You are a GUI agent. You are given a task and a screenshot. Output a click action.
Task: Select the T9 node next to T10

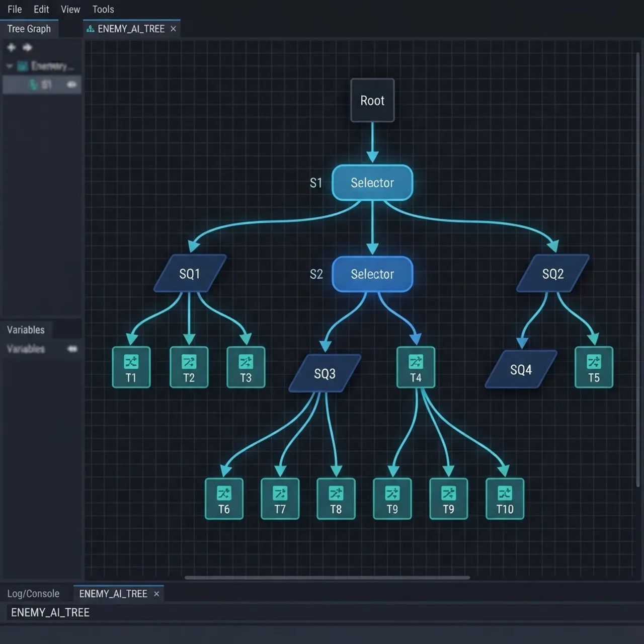(x=448, y=499)
